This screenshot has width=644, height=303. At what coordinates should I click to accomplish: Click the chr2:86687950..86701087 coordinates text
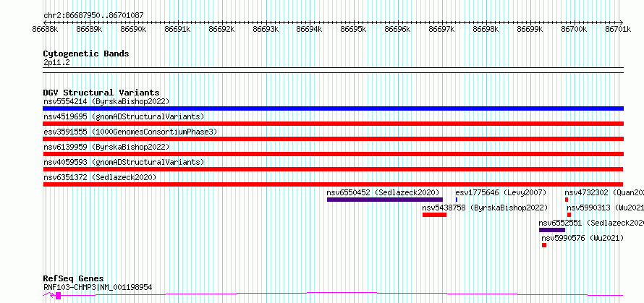pos(93,16)
